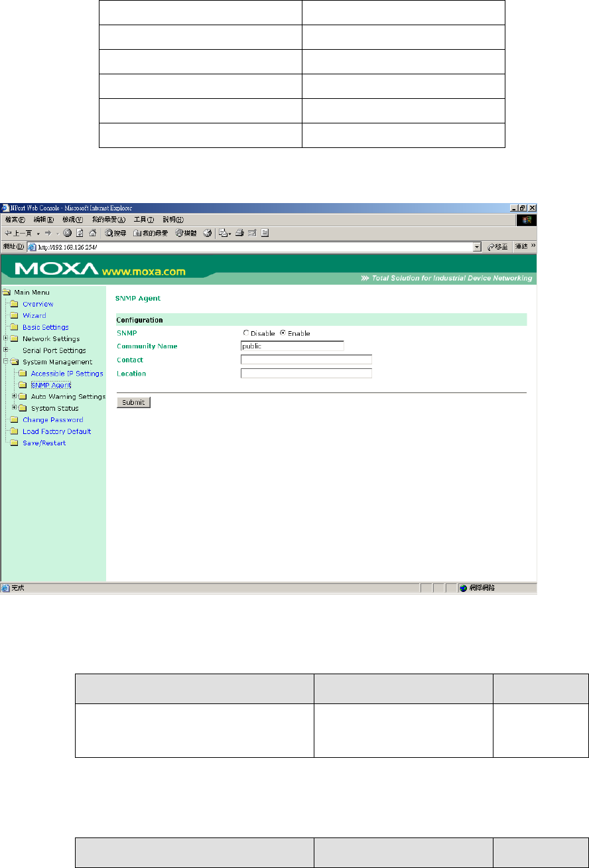Select the SNMP Agent tree link
Screen dimensions: 589x868
(x=51, y=385)
